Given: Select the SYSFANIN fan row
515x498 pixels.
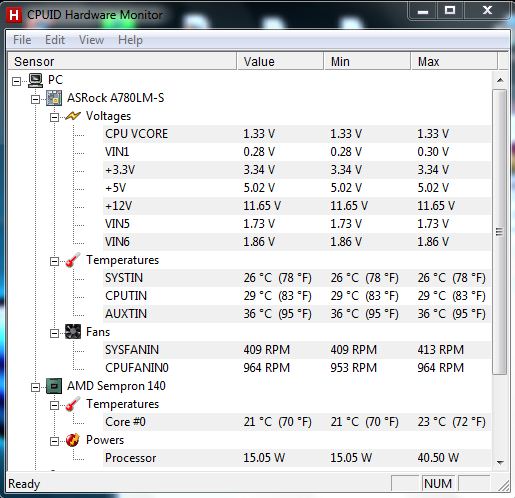Looking at the screenshot, I should point(297,350).
